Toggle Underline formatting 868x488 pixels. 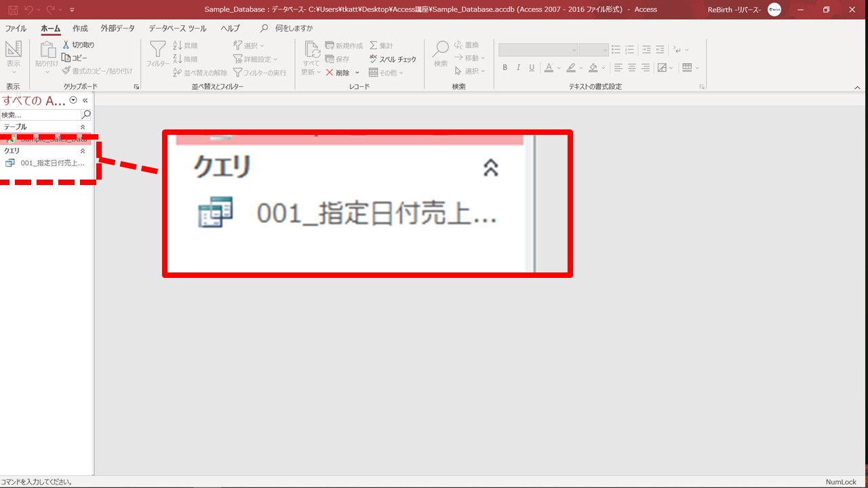[x=532, y=68]
